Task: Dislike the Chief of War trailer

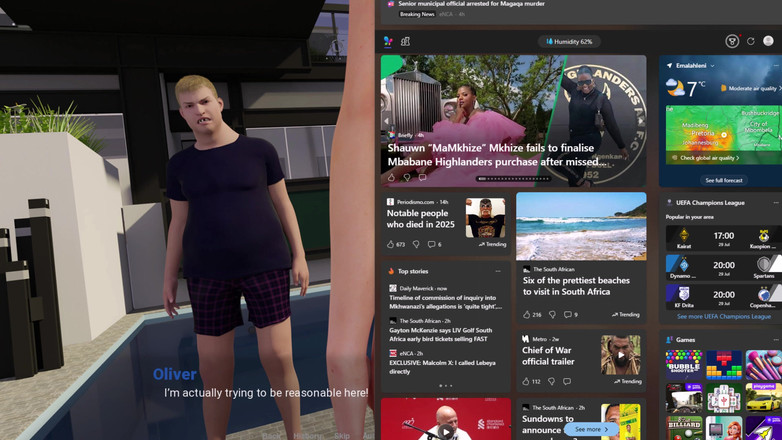Action: (x=551, y=382)
